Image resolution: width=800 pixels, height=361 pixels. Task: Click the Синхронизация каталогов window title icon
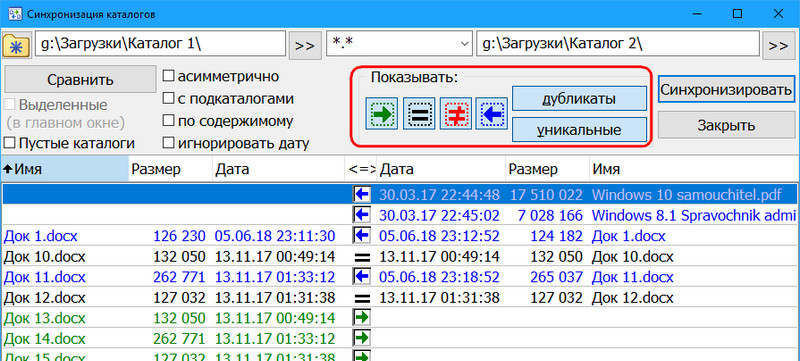point(15,14)
